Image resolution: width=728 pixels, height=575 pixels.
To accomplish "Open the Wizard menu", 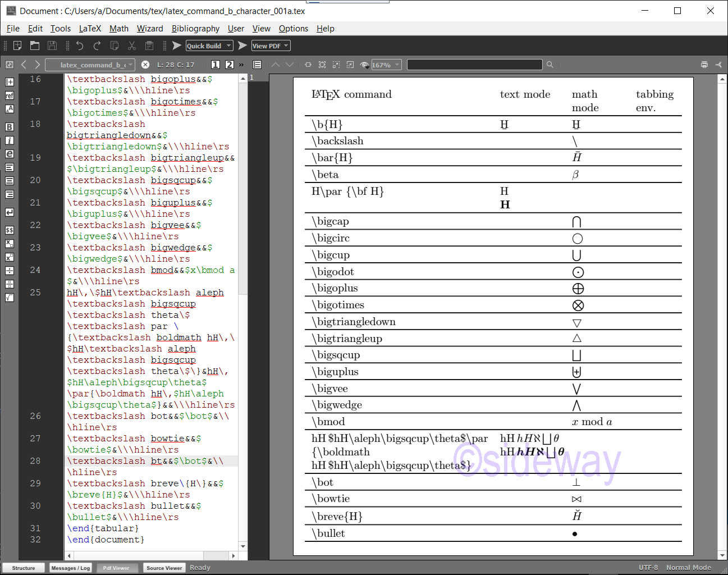I will [150, 29].
